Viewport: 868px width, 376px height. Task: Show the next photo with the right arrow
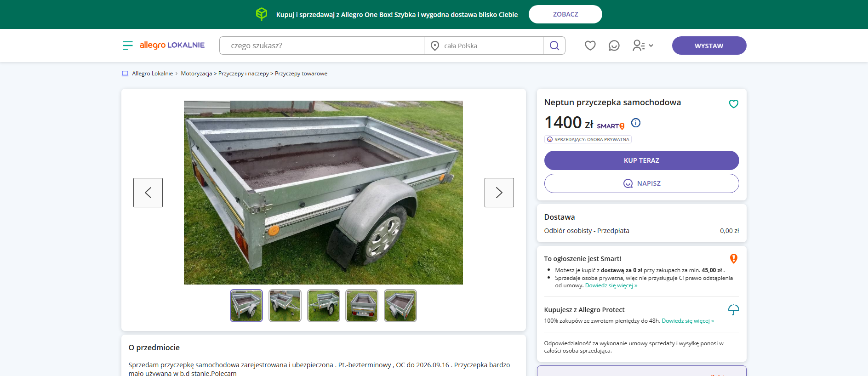pyautogui.click(x=499, y=193)
